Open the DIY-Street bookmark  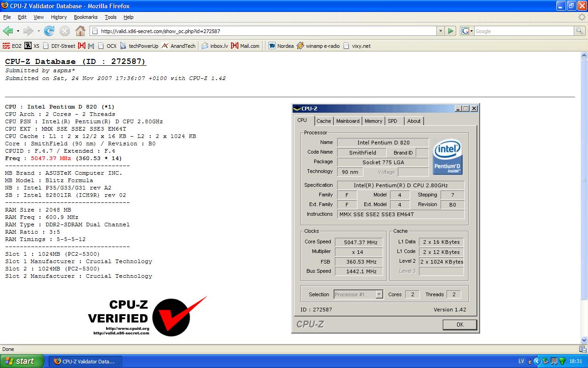coord(59,46)
